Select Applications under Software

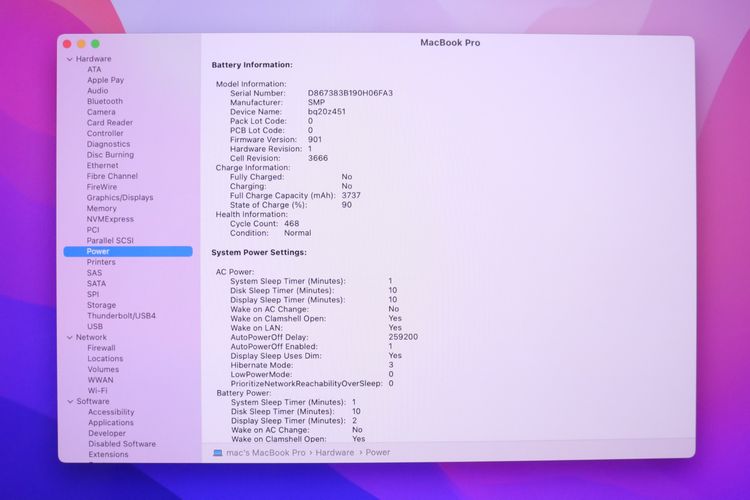click(x=111, y=423)
